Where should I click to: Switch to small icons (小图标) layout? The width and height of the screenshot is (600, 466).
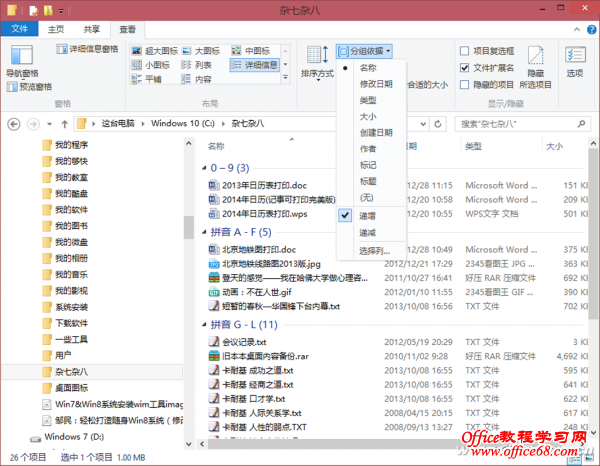click(150, 65)
